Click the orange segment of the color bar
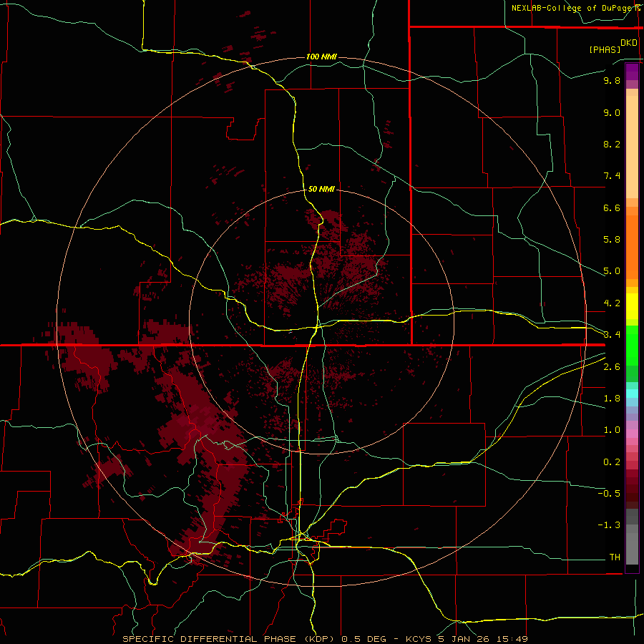The image size is (644, 644). [632, 248]
